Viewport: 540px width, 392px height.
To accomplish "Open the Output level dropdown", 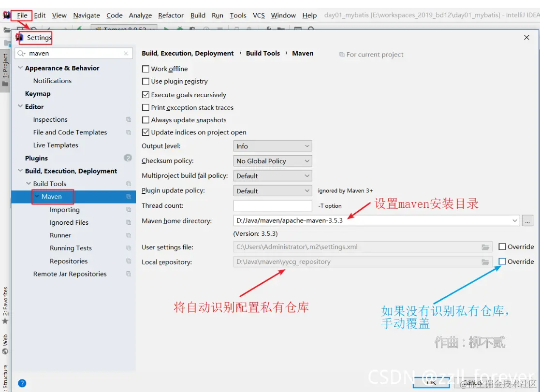I will (x=272, y=146).
